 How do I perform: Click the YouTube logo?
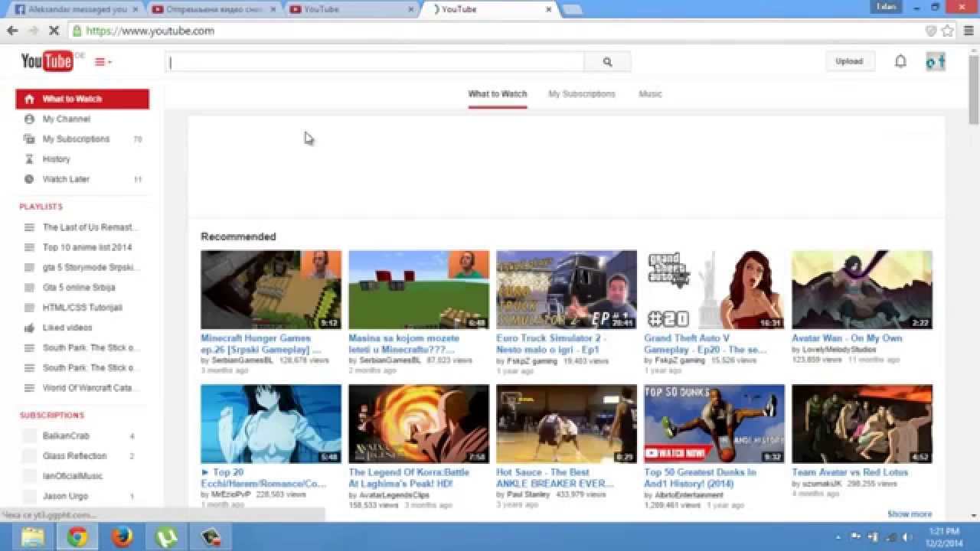[47, 61]
